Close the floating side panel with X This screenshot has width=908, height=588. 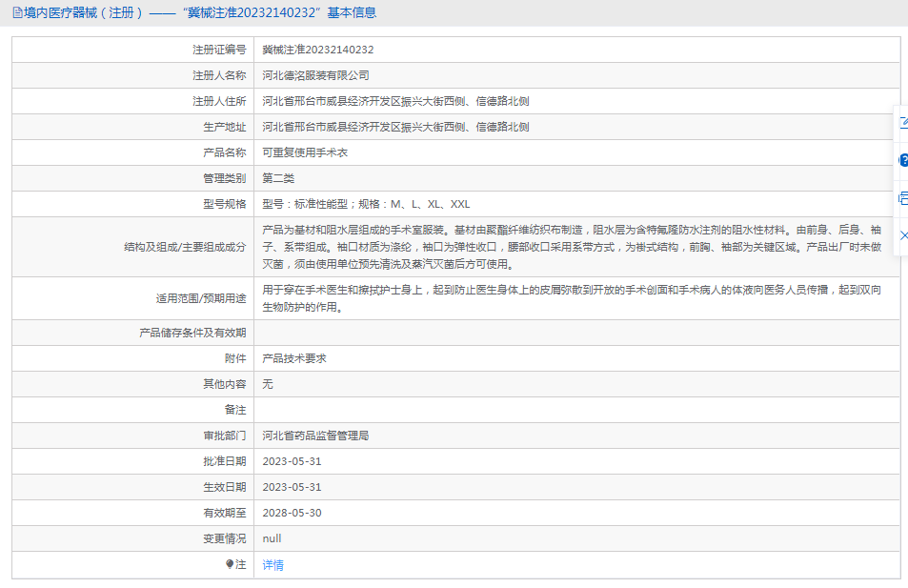(x=903, y=235)
